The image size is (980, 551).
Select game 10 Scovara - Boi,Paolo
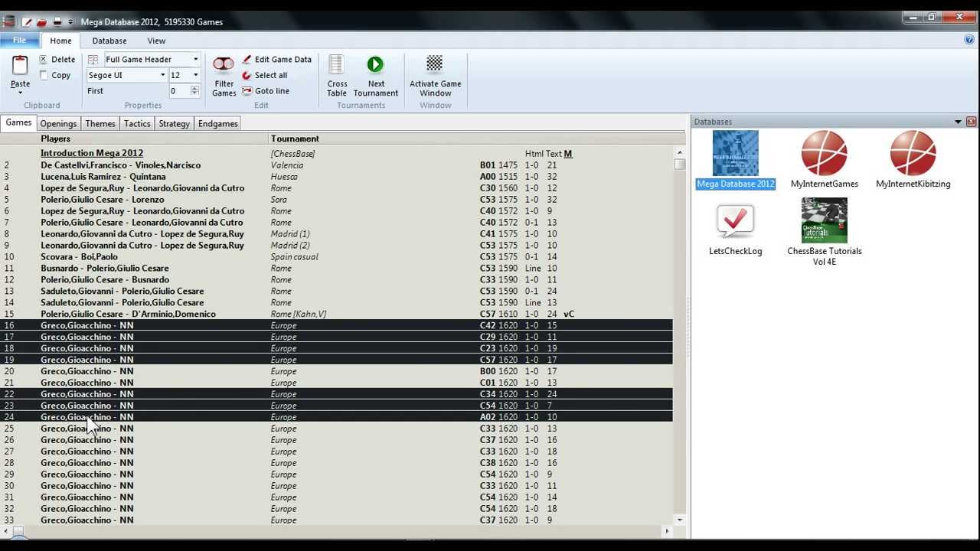[337, 257]
